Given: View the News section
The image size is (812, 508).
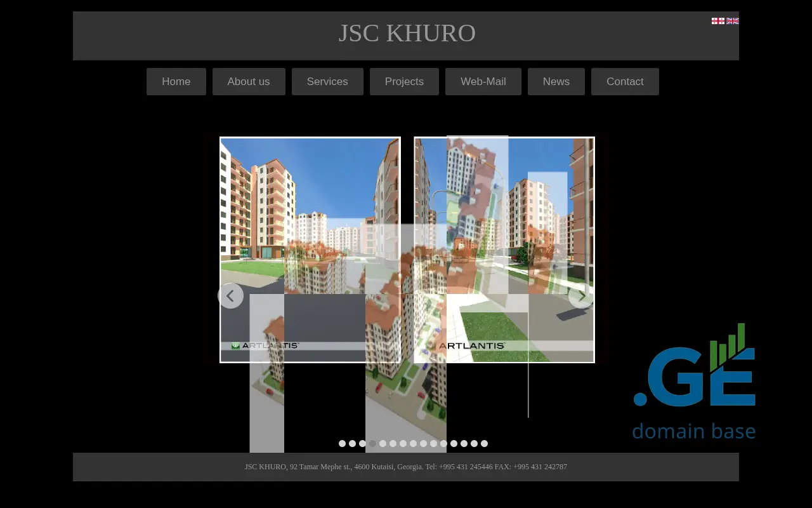Looking at the screenshot, I should (x=556, y=82).
